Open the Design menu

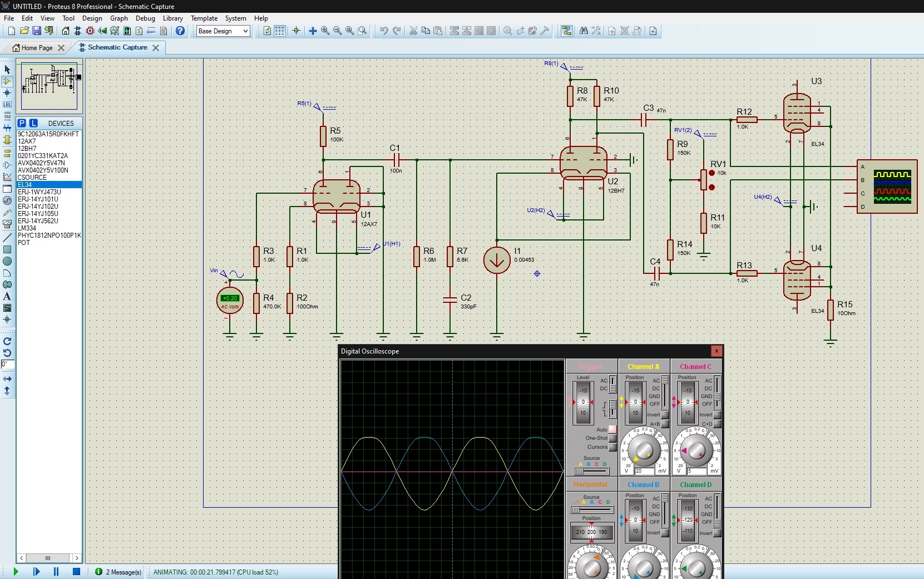click(92, 18)
